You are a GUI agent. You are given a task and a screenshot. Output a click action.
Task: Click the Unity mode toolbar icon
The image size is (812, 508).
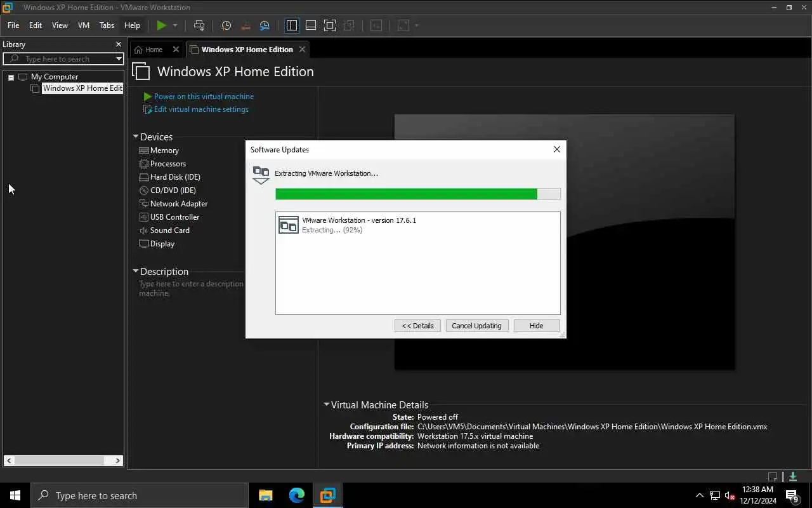(x=349, y=25)
